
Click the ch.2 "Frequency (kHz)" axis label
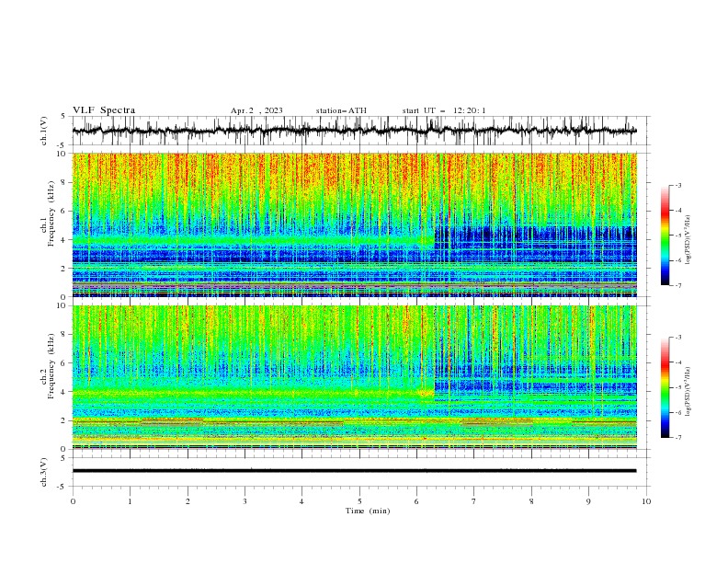tap(51, 366)
